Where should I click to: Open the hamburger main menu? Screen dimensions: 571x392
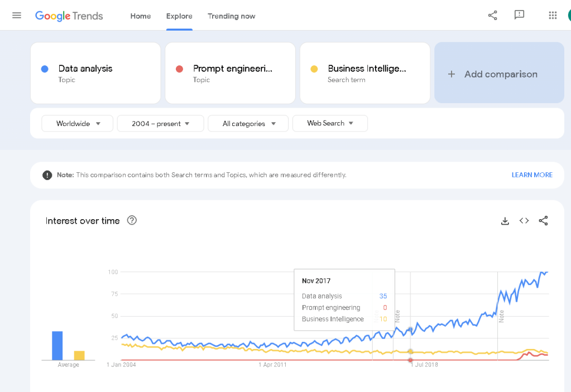tap(17, 16)
